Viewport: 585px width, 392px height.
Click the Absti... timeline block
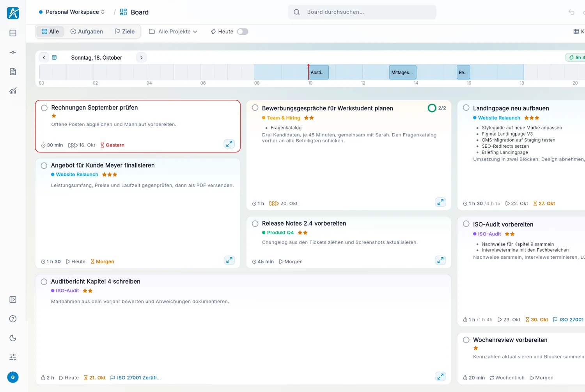point(319,72)
